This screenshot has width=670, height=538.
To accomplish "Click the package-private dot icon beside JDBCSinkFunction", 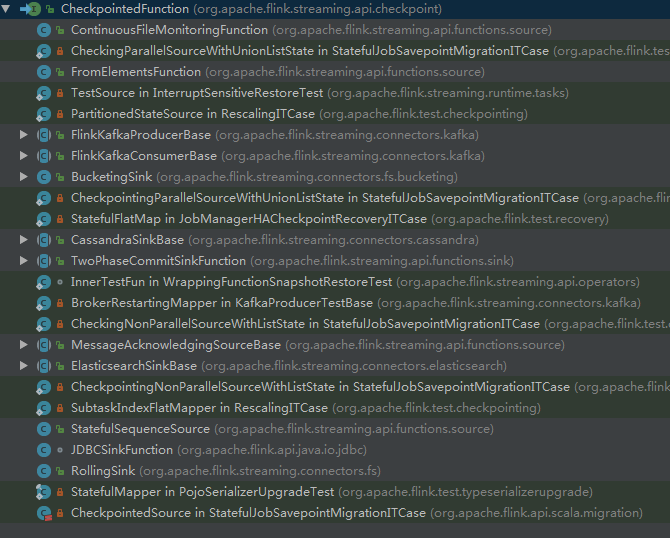I will pyautogui.click(x=60, y=450).
